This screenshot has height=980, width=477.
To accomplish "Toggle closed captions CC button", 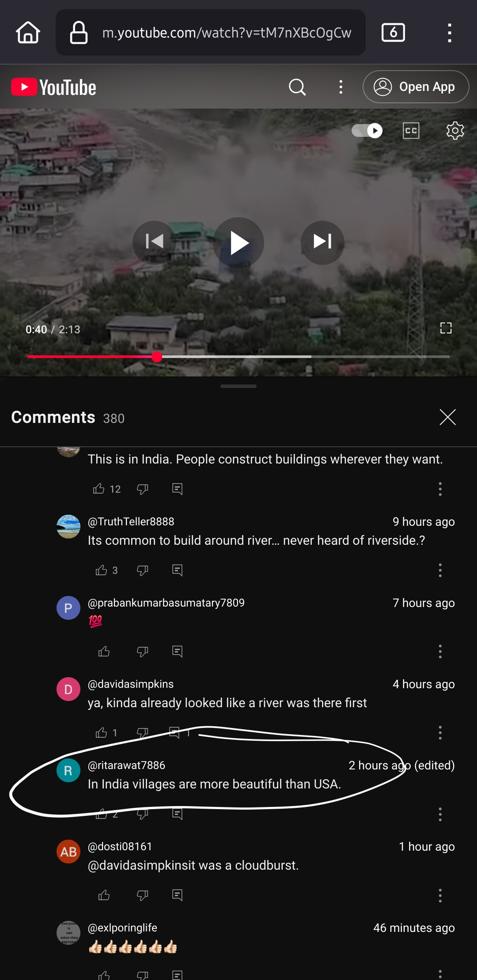I will pos(411,131).
